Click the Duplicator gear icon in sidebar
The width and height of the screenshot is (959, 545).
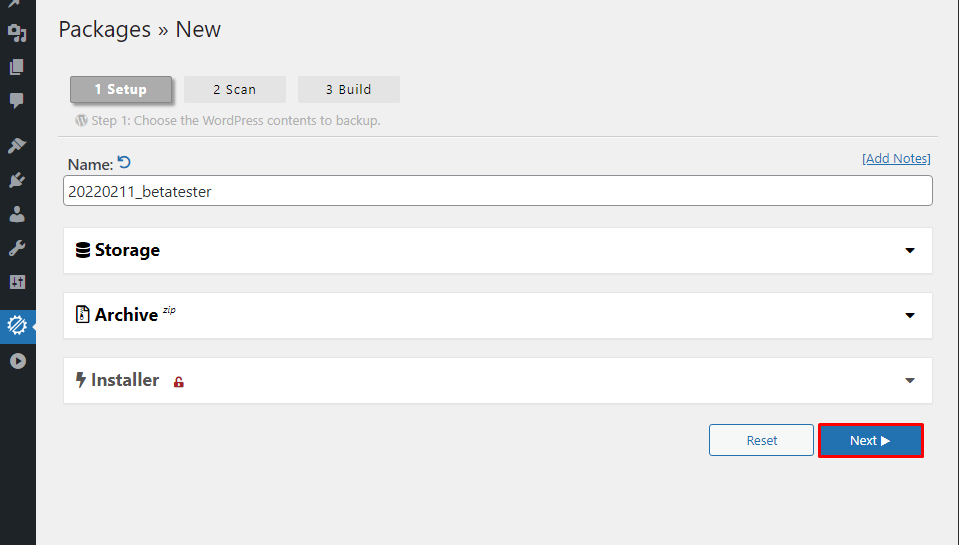click(17, 325)
